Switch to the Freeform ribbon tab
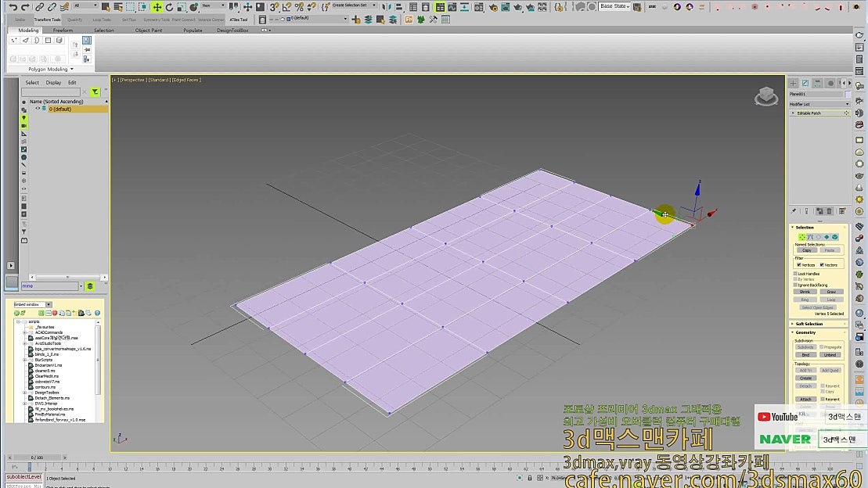Image resolution: width=868 pixels, height=488 pixels. (x=63, y=30)
